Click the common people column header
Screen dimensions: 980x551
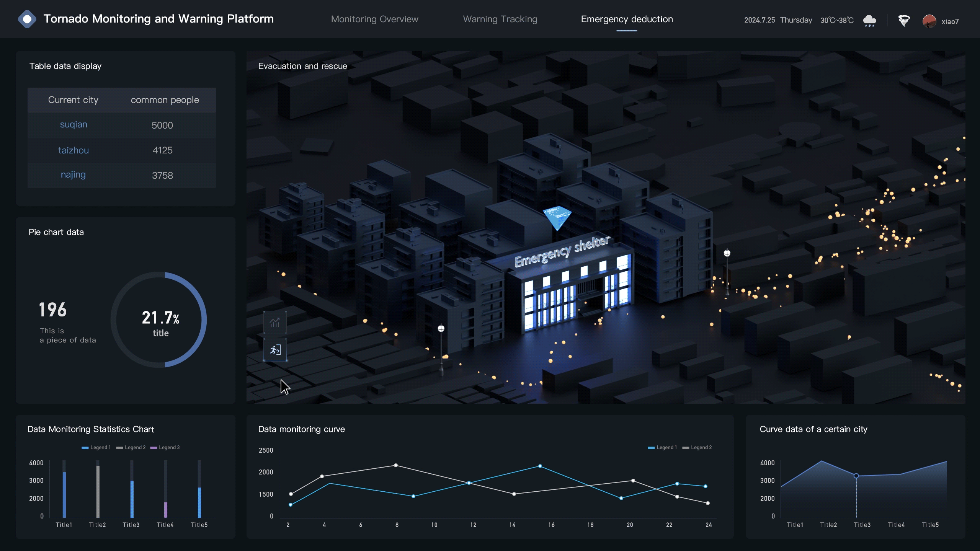[165, 100]
